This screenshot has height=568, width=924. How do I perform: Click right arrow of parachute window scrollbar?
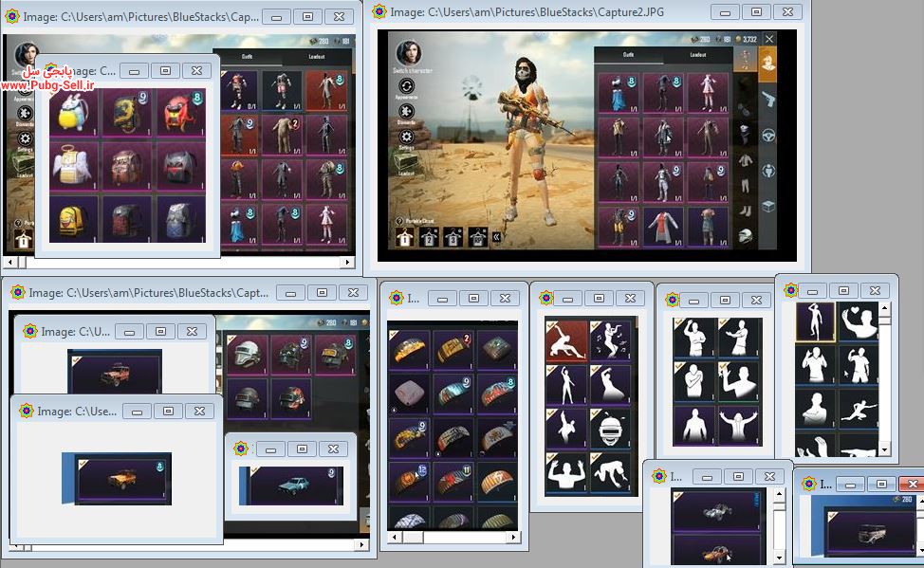[514, 537]
